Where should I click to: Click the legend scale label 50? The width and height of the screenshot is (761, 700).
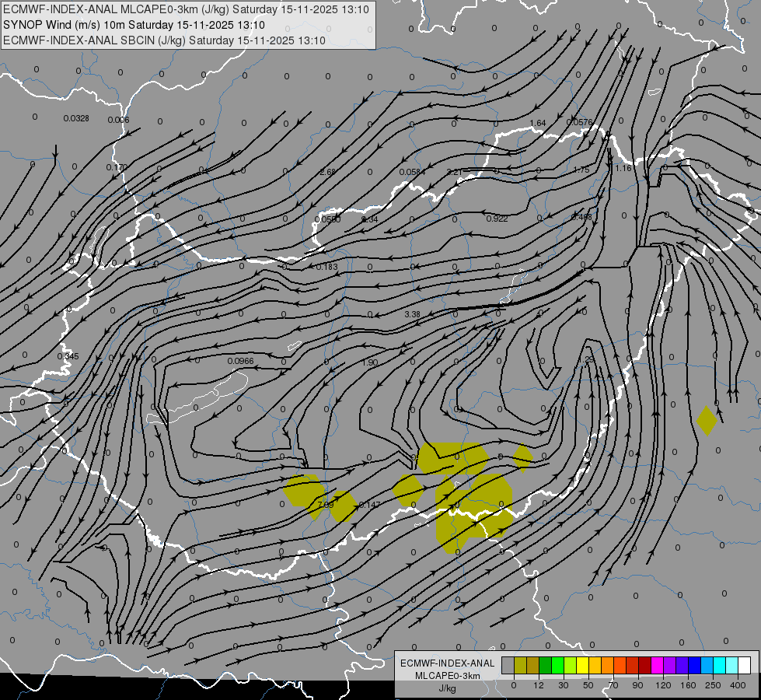pyautogui.click(x=588, y=685)
